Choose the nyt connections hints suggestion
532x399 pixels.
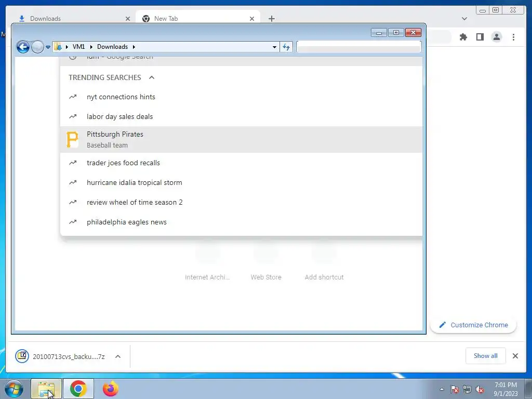pos(241,97)
